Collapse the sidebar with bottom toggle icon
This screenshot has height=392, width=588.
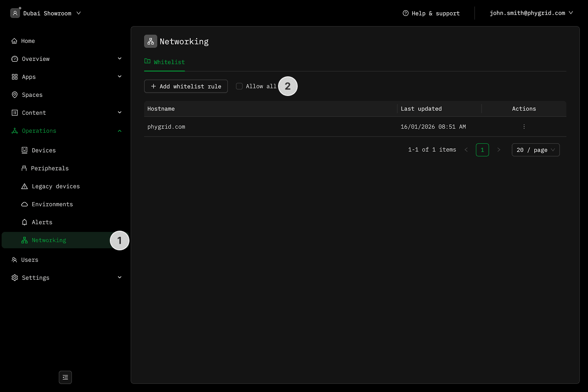pyautogui.click(x=65, y=377)
